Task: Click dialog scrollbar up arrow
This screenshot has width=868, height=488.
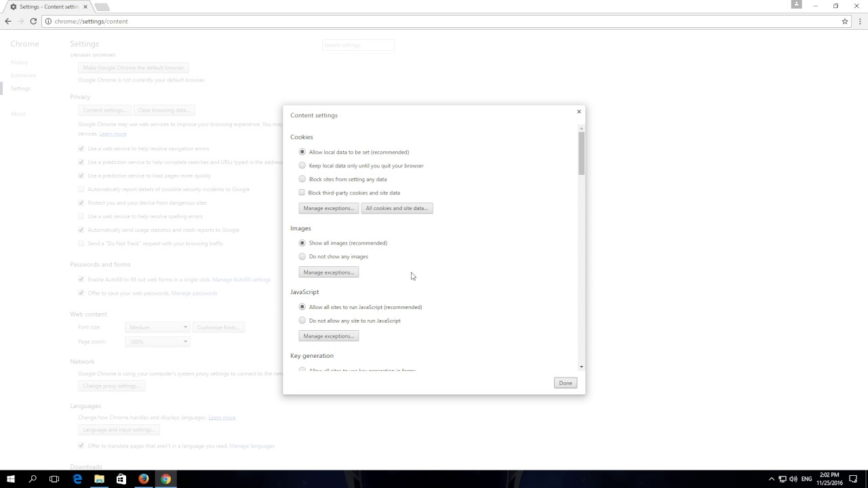Action: pyautogui.click(x=581, y=128)
